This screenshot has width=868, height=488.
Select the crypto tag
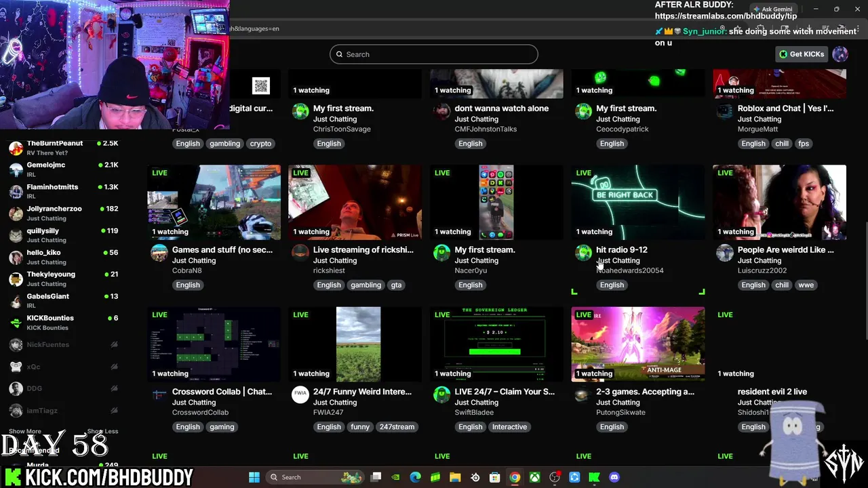coord(260,143)
